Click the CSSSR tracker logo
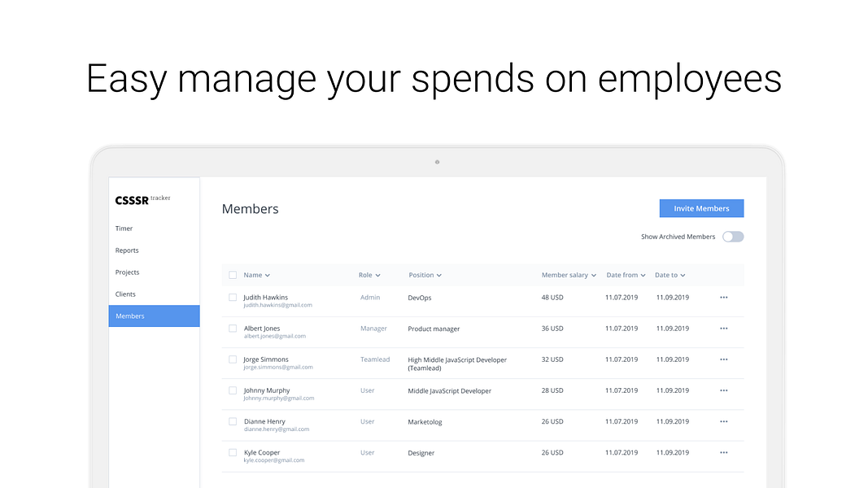The image size is (868, 488). tap(142, 200)
